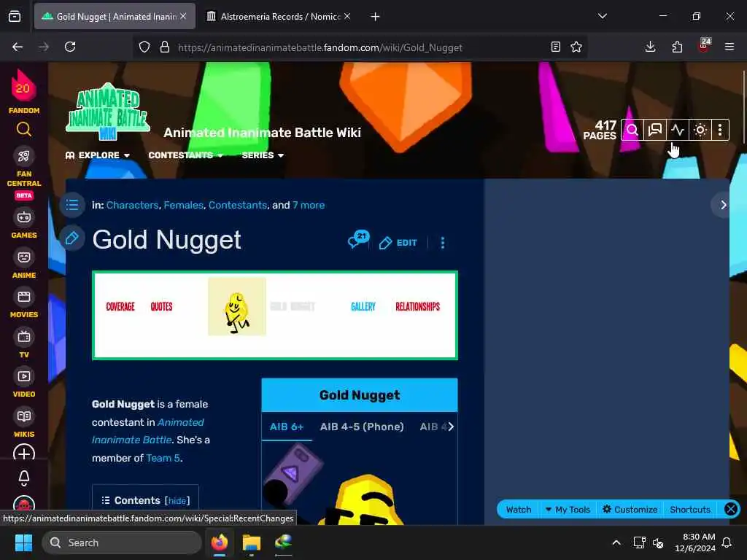The image size is (747, 560).
Task: Click the start a wiki plus icon
Action: [24, 453]
